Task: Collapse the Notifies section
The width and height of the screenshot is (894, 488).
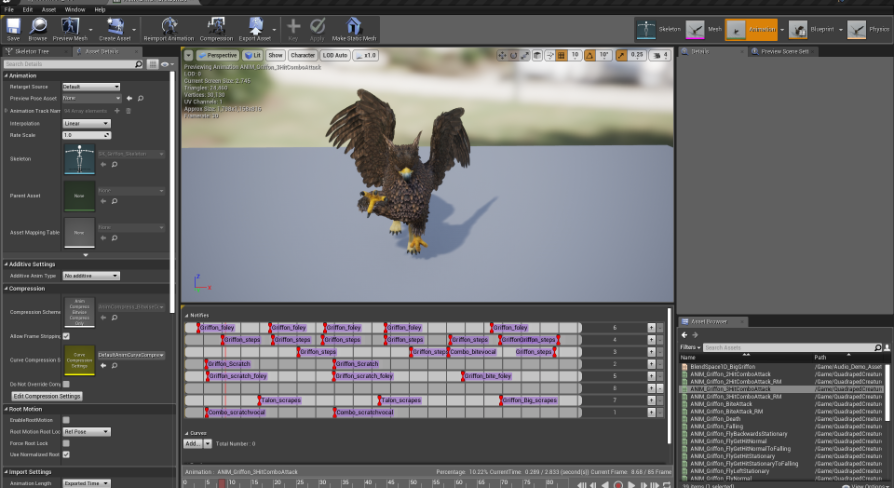Action: [186, 315]
